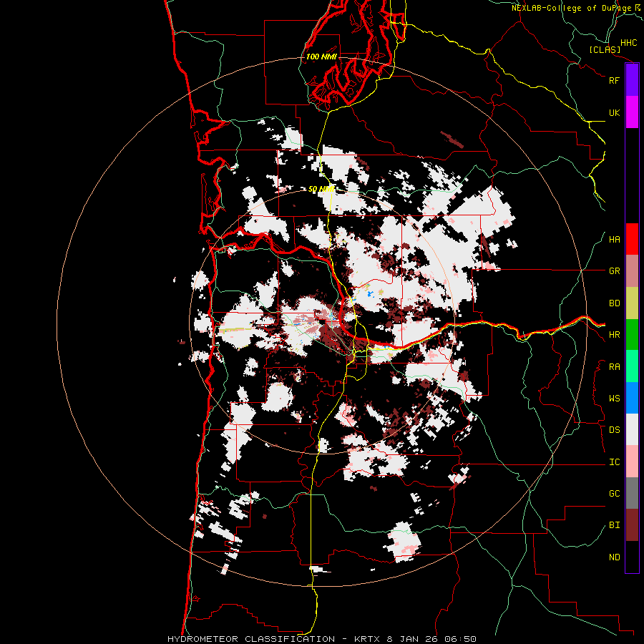Click the BI legend label
This screenshot has width=644, height=644.
(614, 525)
